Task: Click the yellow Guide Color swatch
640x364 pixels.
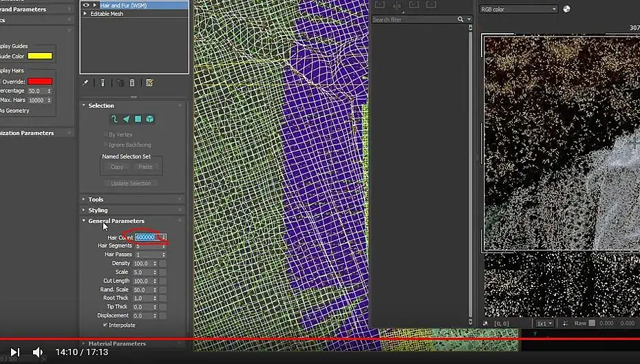Action: click(x=41, y=56)
